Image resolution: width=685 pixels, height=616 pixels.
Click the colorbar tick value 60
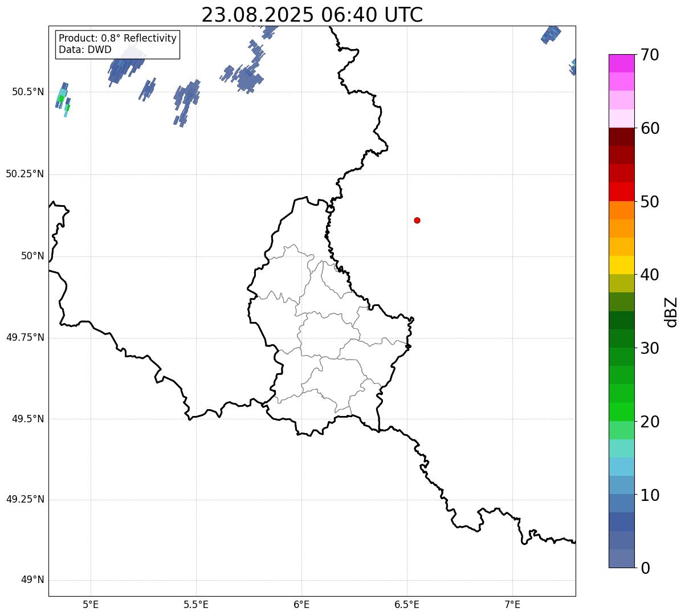pyautogui.click(x=650, y=128)
